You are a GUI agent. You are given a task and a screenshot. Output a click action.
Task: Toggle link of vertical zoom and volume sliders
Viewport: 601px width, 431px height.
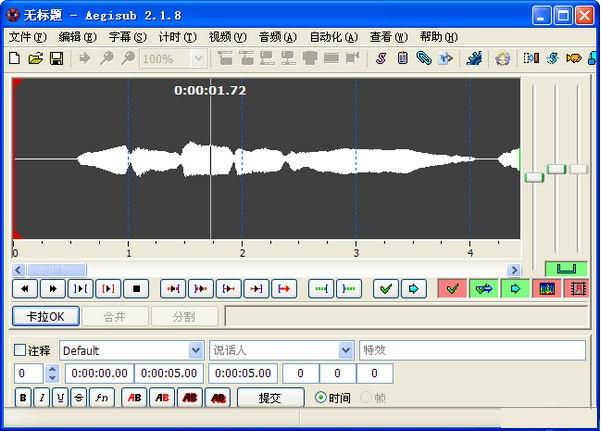(566, 269)
